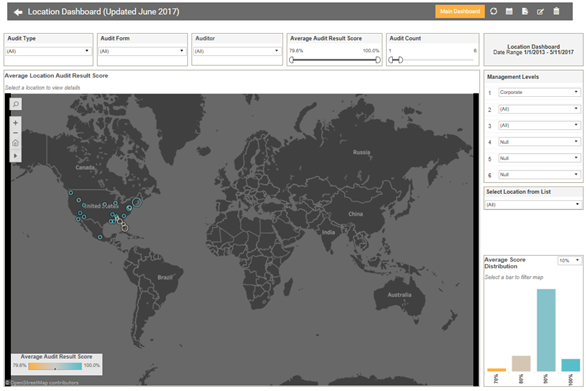The height and width of the screenshot is (391, 586).
Task: Open the Audit Form dropdown
Action: pyautogui.click(x=142, y=51)
